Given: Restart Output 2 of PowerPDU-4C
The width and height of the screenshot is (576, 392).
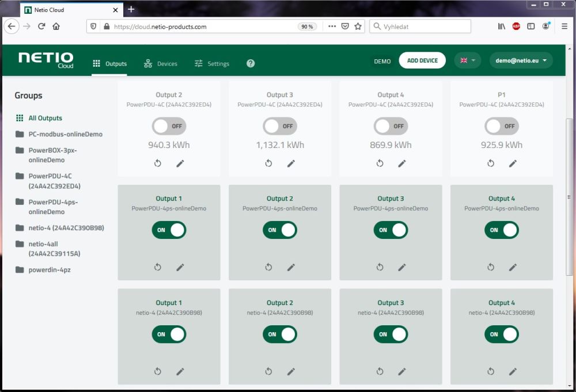Looking at the screenshot, I should (158, 163).
